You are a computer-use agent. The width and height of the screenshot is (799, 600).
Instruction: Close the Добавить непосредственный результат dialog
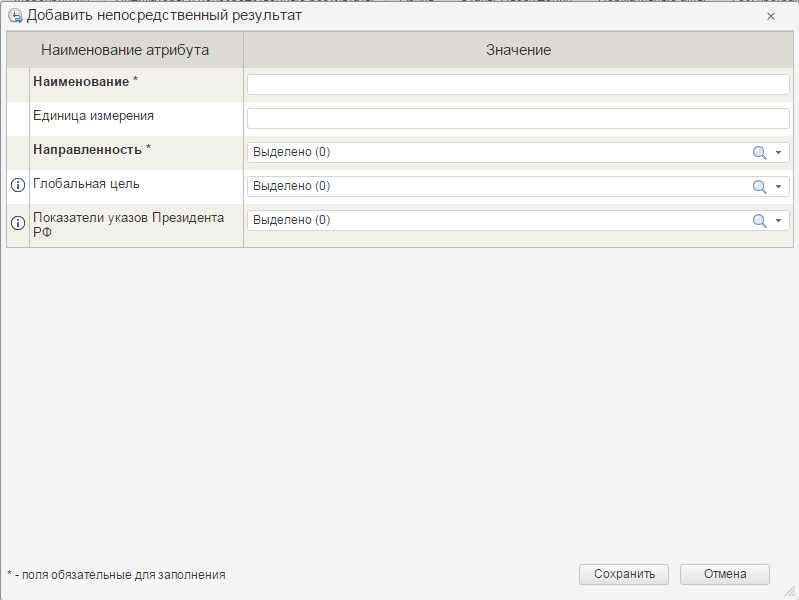tap(771, 16)
